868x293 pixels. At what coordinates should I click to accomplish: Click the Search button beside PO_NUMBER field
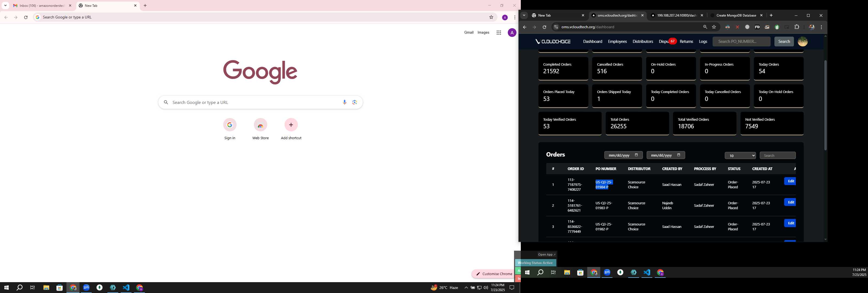(x=784, y=42)
